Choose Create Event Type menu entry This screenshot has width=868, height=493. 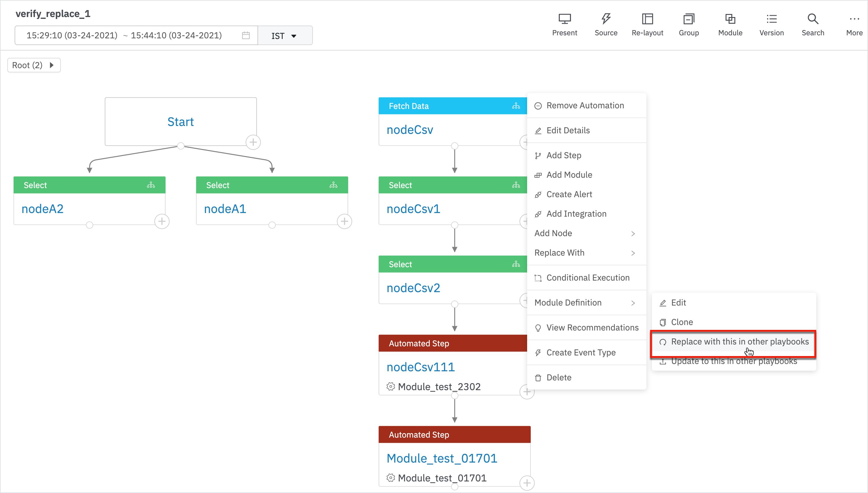coord(586,352)
